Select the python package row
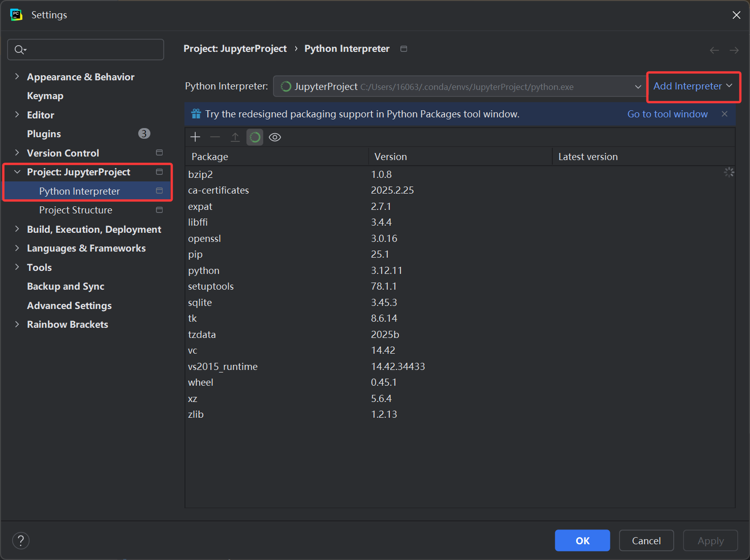 (x=460, y=270)
